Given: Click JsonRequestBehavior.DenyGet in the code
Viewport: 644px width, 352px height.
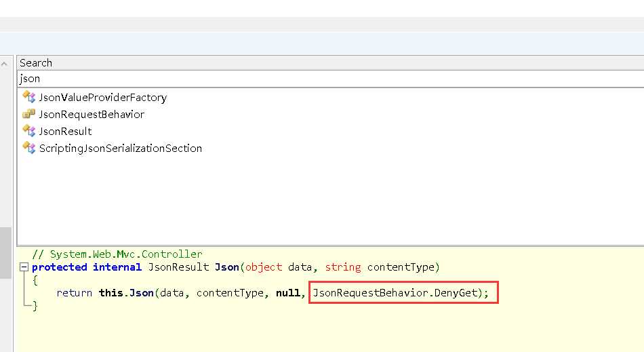Looking at the screenshot, I should coord(395,292).
